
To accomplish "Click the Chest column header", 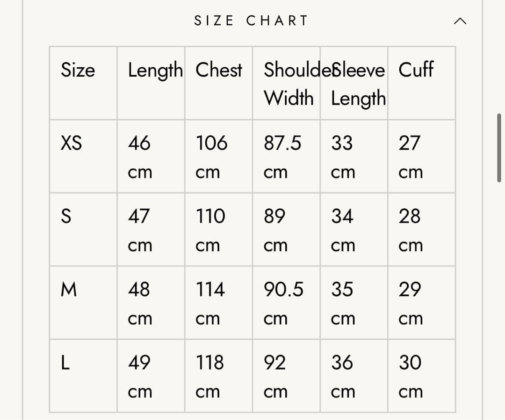I will [218, 70].
